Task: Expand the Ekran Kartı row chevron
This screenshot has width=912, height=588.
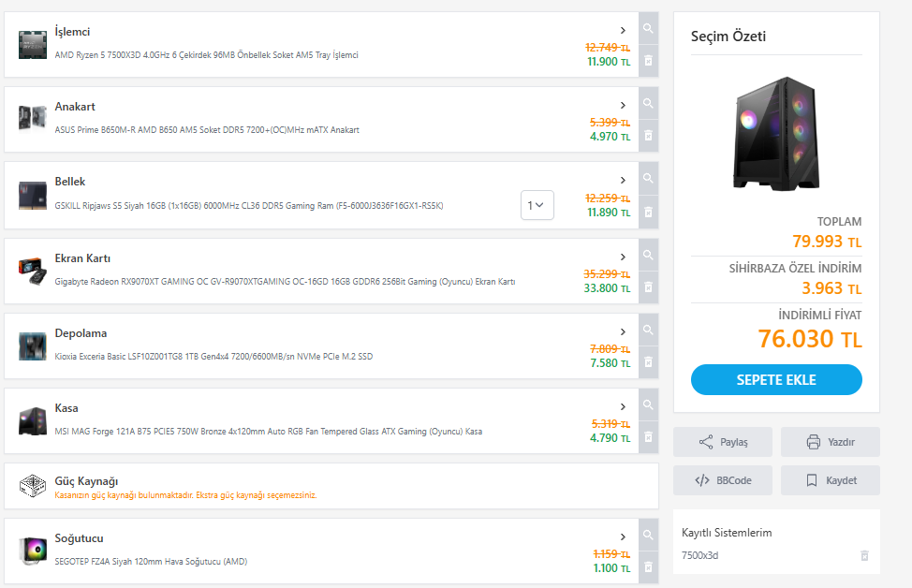Action: coord(623,257)
